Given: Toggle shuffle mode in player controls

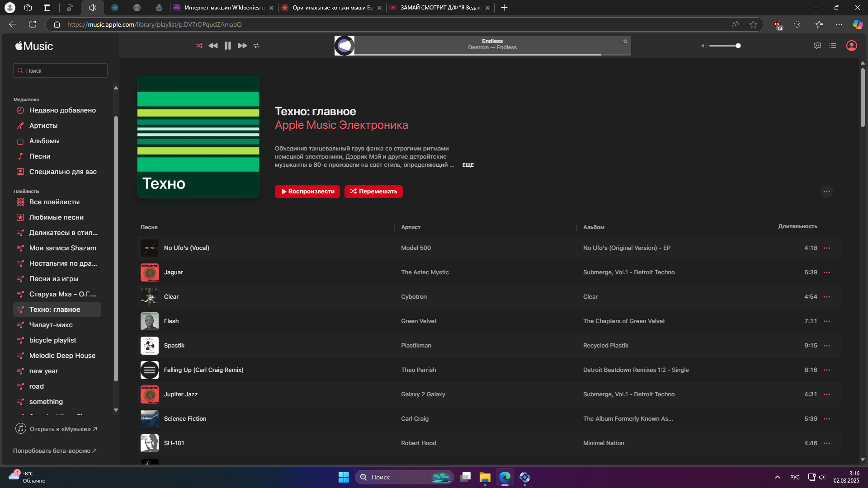Looking at the screenshot, I should pos(199,46).
